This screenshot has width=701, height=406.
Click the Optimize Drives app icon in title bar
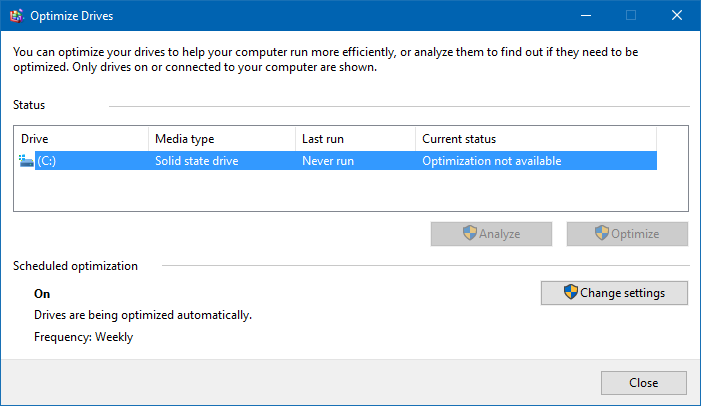[17, 16]
